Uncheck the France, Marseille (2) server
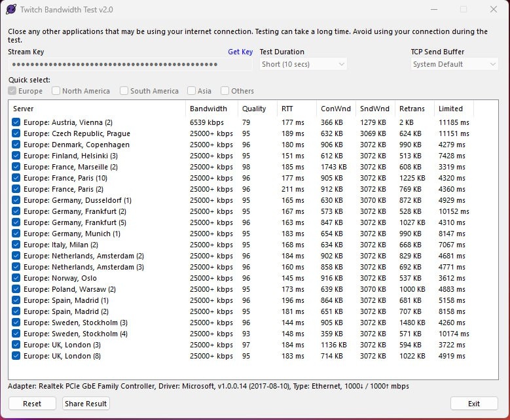This screenshot has height=420, width=510. pyautogui.click(x=16, y=167)
